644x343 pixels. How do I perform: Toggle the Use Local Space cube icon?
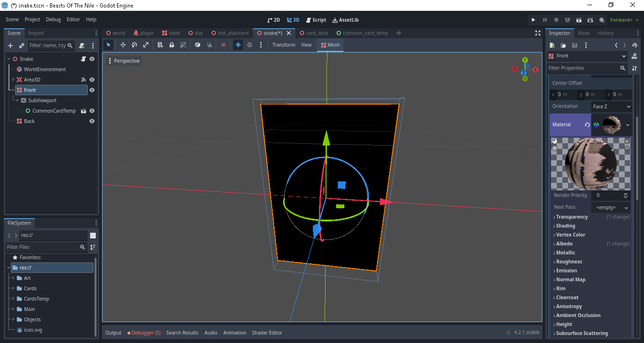tap(198, 45)
